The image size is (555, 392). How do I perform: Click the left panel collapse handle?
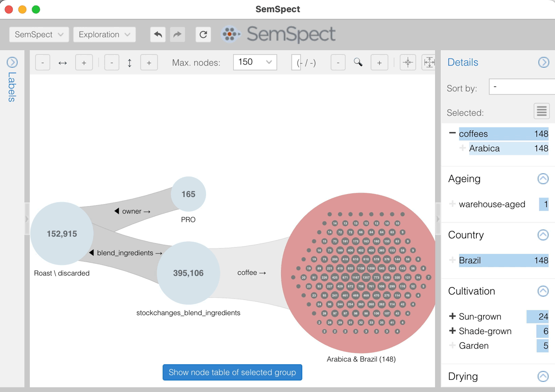coord(26,219)
